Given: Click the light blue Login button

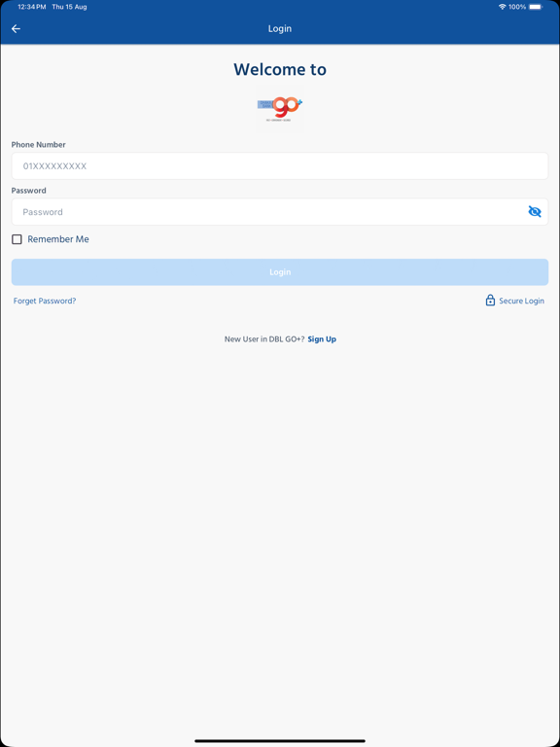Looking at the screenshot, I should tap(280, 272).
